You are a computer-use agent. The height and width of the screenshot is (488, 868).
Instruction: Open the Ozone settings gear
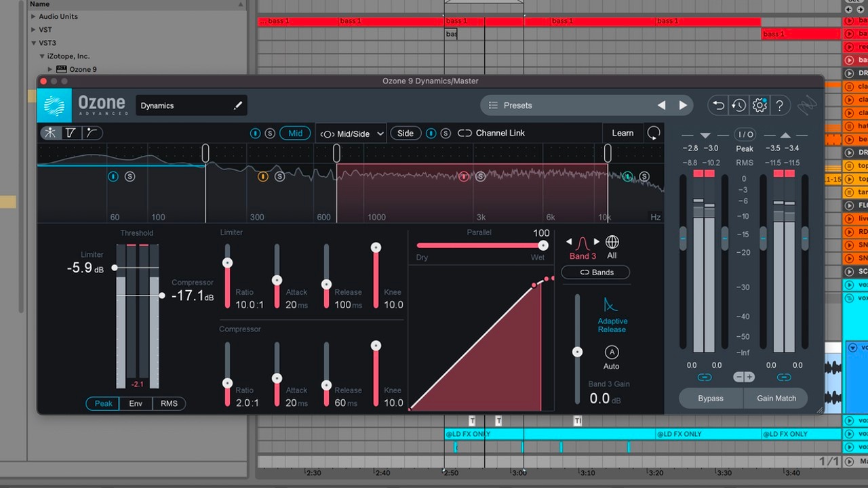click(x=759, y=105)
